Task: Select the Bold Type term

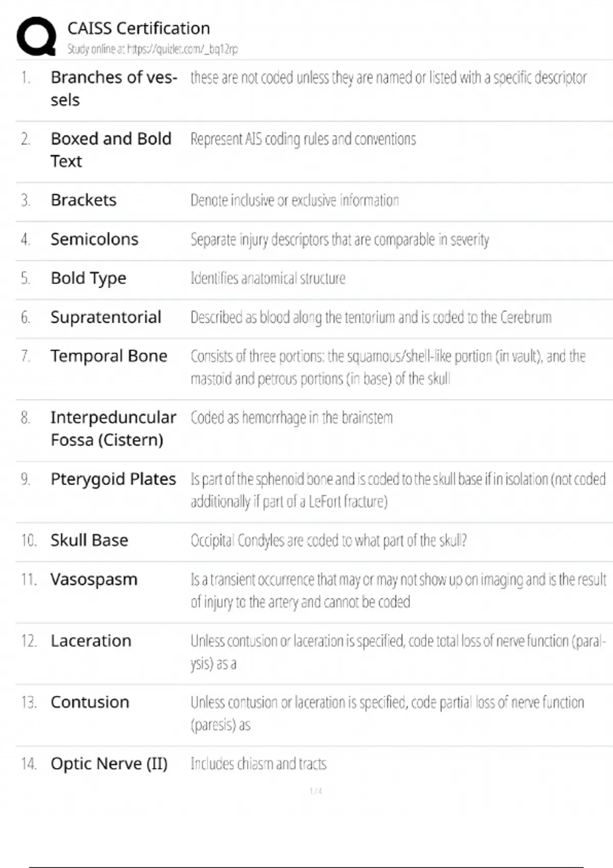Action: (88, 278)
